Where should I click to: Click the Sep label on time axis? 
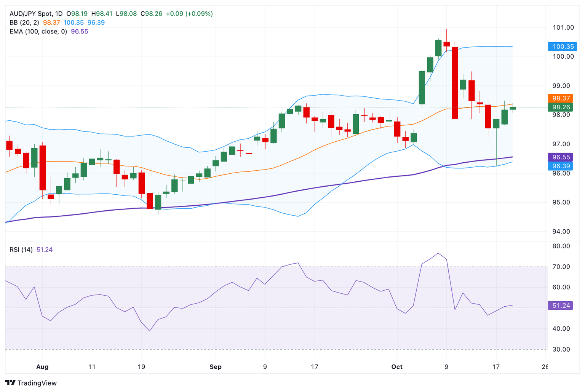216,367
